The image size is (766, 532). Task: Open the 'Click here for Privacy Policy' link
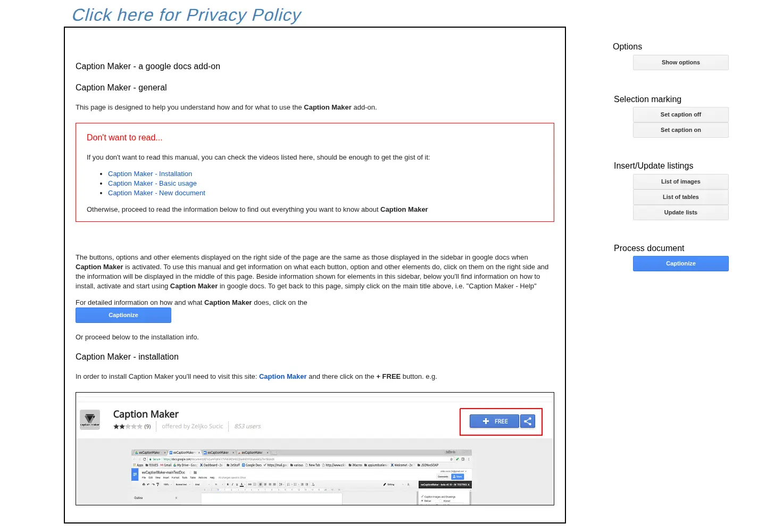point(186,15)
